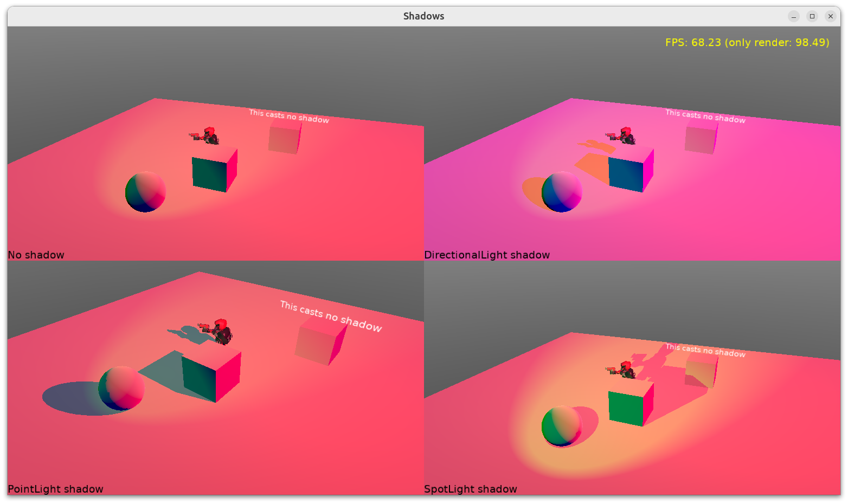
Task: Click 'This casts no shadow' text in SpotLight view
Action: tap(705, 350)
